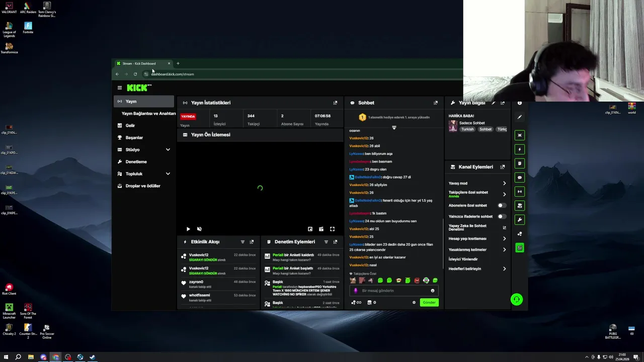Click the solid green clapperboard icon in right sidebar

point(520,248)
